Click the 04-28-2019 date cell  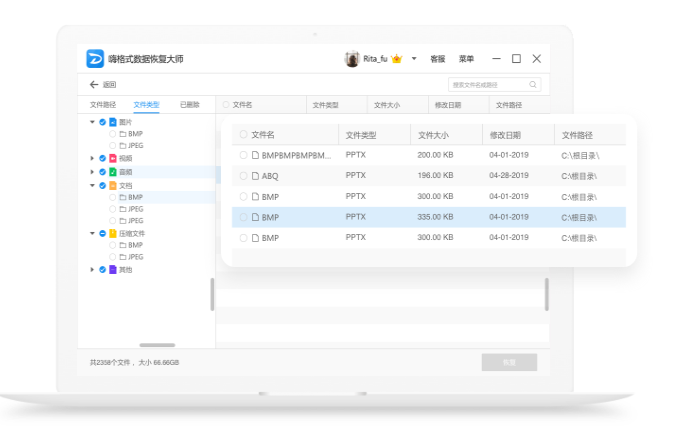509,175
